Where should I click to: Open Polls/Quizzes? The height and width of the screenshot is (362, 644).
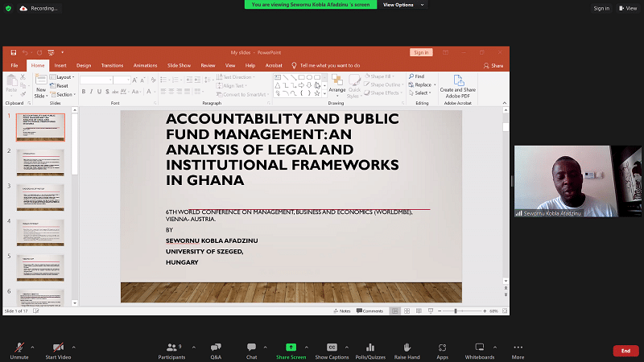(x=370, y=348)
